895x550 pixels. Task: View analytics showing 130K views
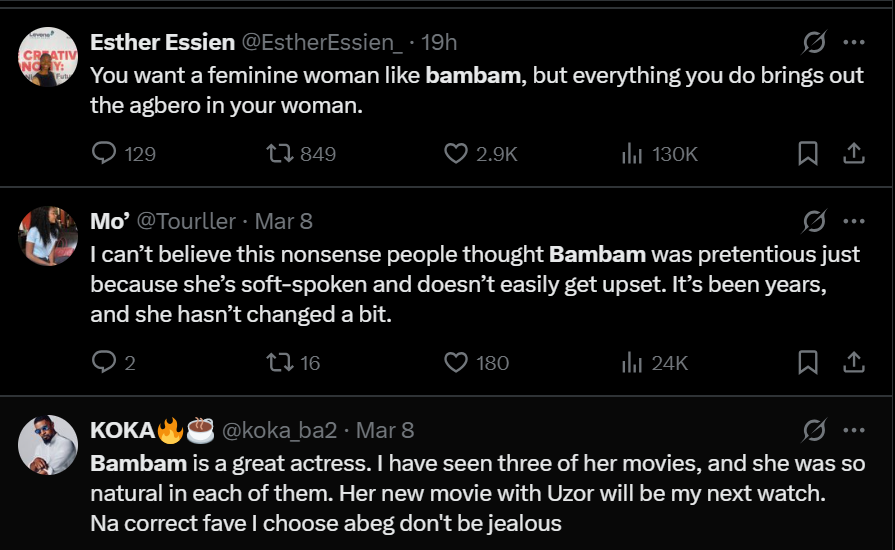(632, 153)
